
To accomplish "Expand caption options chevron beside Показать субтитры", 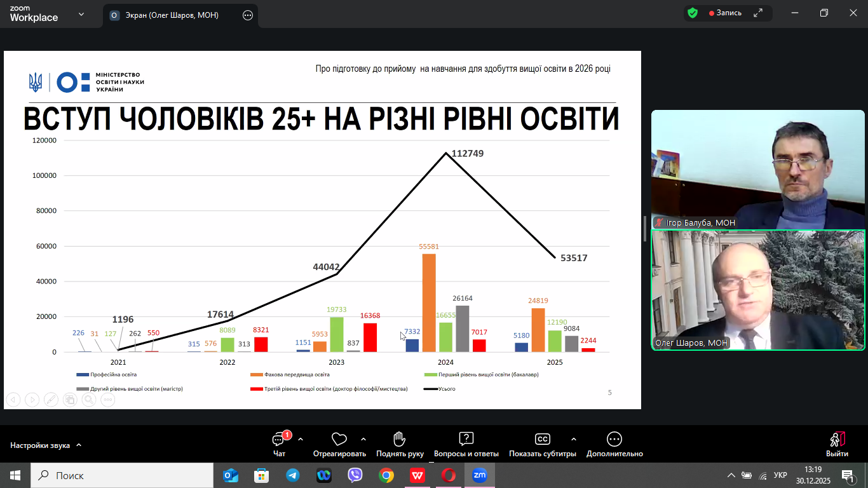I will pos(574,439).
